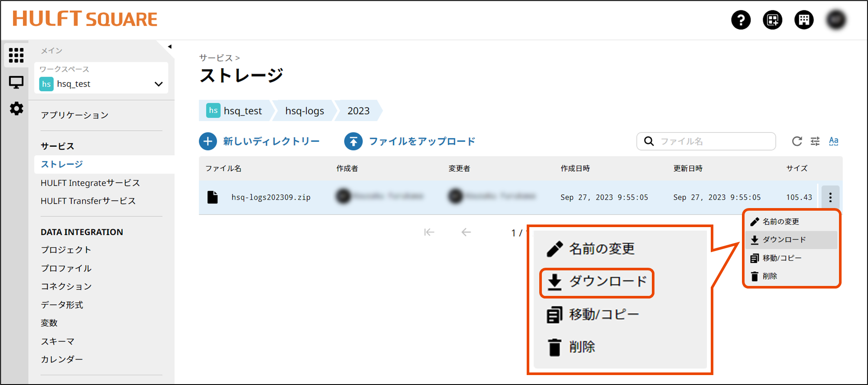868x385 pixels.
Task: Click the hsq-logs breadcrumb
Action: [x=304, y=111]
